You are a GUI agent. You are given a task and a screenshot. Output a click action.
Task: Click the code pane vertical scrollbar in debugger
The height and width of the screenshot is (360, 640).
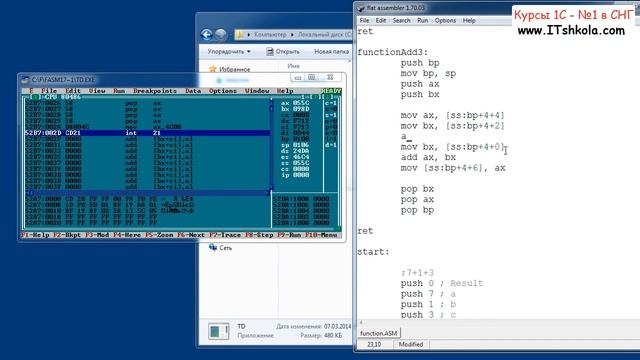click(271, 145)
